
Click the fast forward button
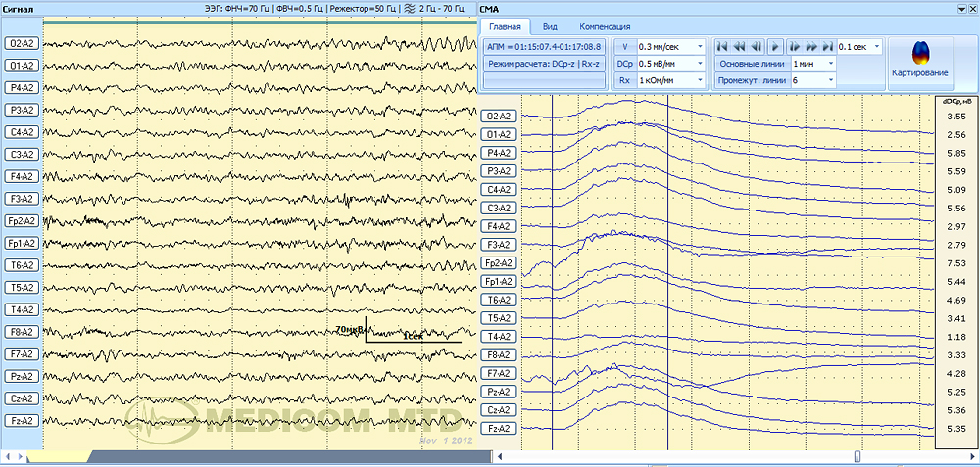click(x=810, y=46)
